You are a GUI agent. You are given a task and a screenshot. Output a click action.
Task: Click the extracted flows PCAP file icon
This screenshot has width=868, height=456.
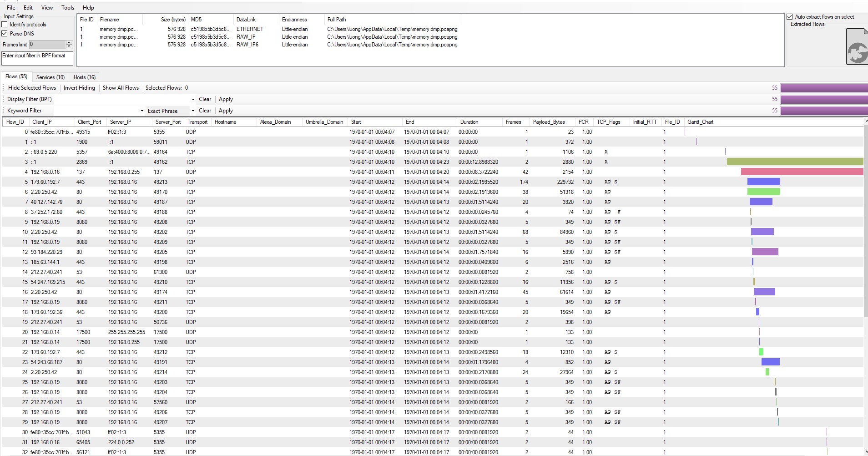pos(857,47)
